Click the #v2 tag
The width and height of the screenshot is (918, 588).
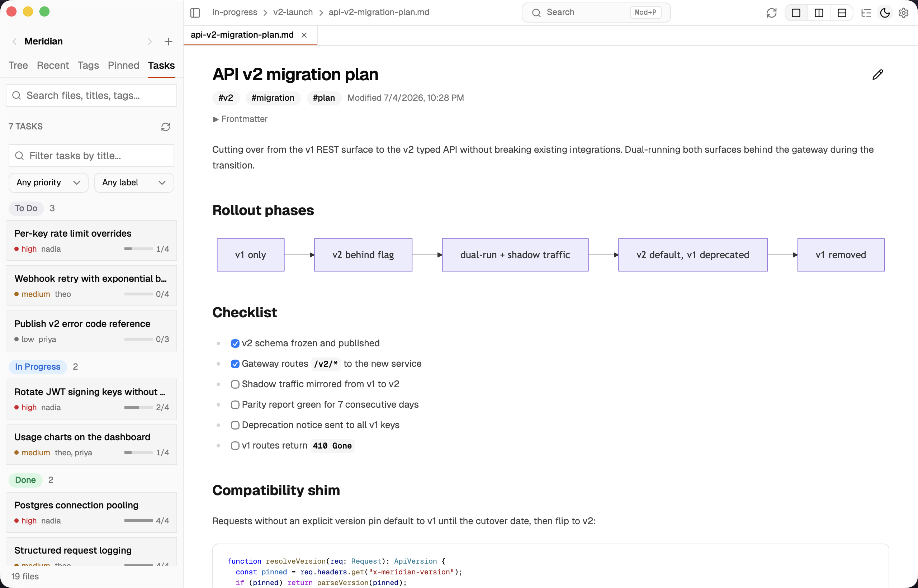pyautogui.click(x=226, y=98)
